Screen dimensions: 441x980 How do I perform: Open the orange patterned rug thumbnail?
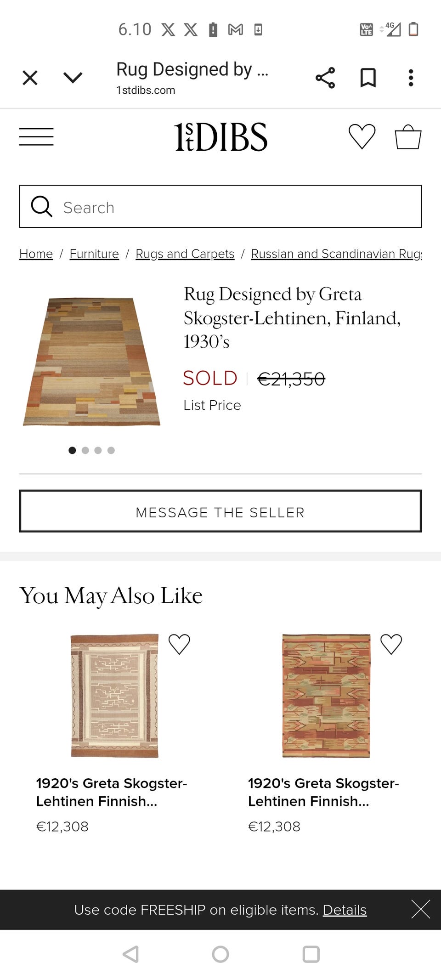point(326,696)
